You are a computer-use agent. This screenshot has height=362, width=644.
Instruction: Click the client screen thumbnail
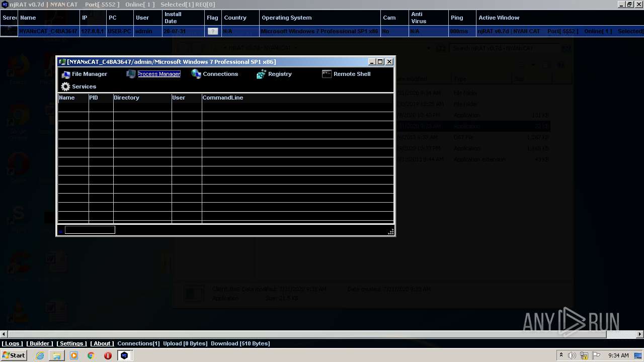click(x=9, y=31)
